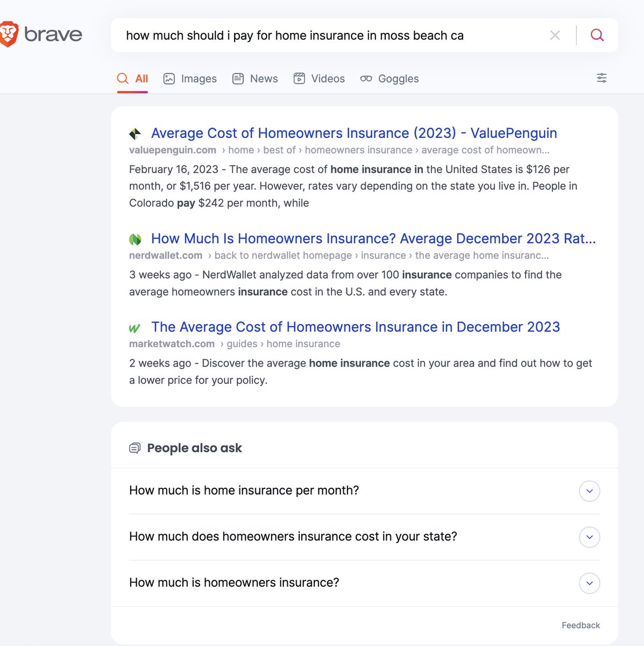Open How Much Is Homeowners Insurance NerdWallet result

point(373,238)
